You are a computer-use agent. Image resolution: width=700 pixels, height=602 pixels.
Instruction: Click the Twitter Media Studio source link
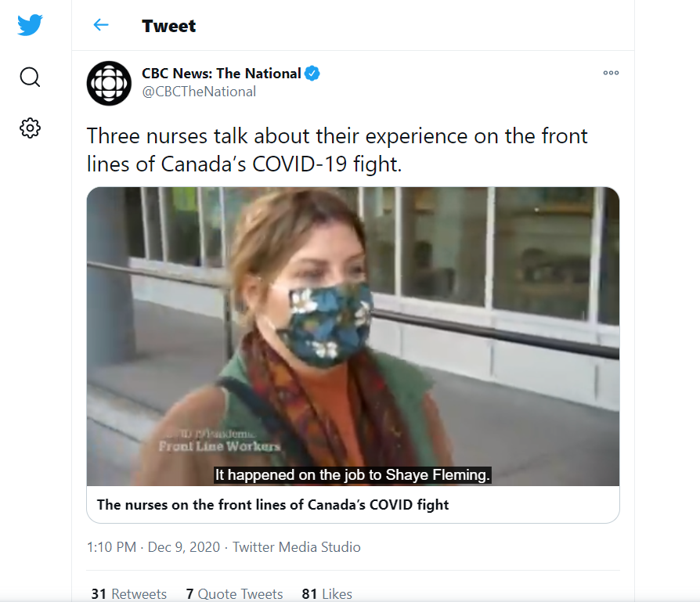[x=297, y=547]
